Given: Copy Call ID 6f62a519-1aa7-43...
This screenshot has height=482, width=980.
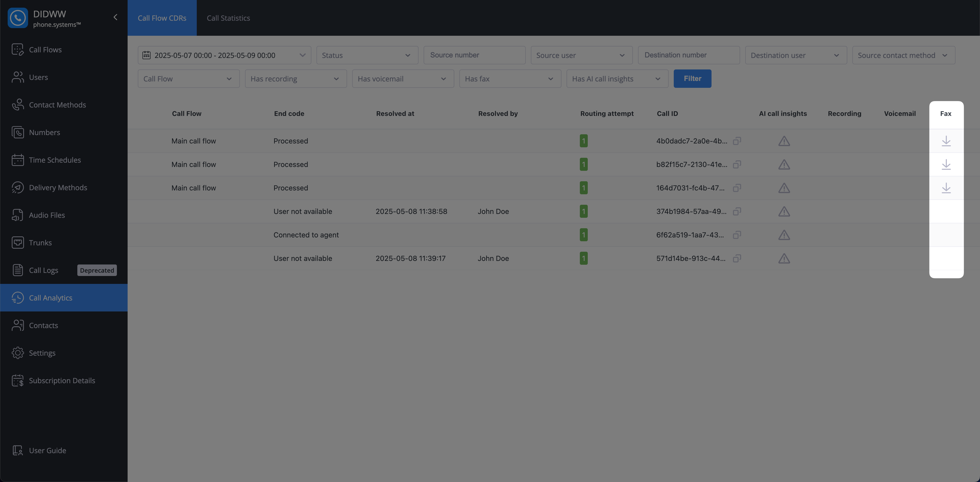Looking at the screenshot, I should [737, 235].
